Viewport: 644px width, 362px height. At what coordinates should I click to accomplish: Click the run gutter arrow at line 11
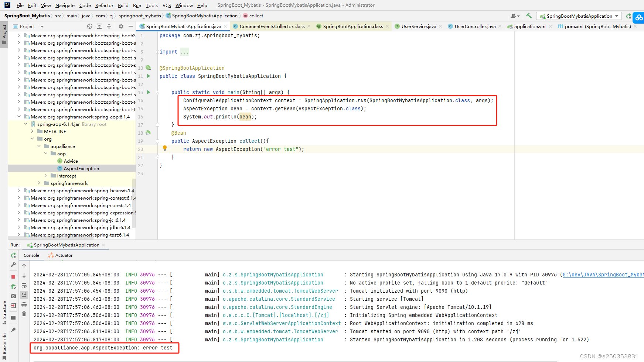[x=149, y=76]
